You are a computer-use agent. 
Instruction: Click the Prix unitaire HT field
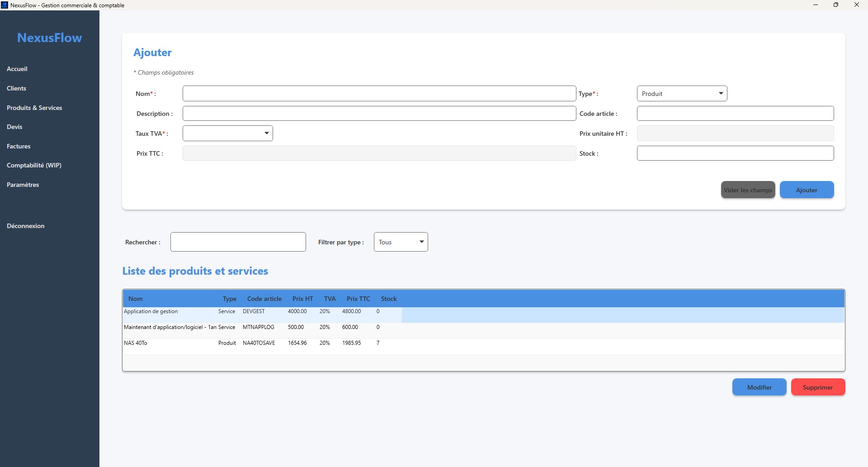[735, 133]
